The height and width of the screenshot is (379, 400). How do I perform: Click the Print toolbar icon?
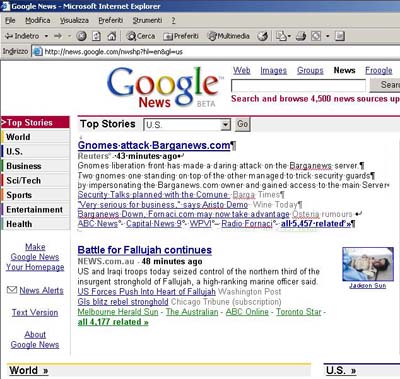301,36
